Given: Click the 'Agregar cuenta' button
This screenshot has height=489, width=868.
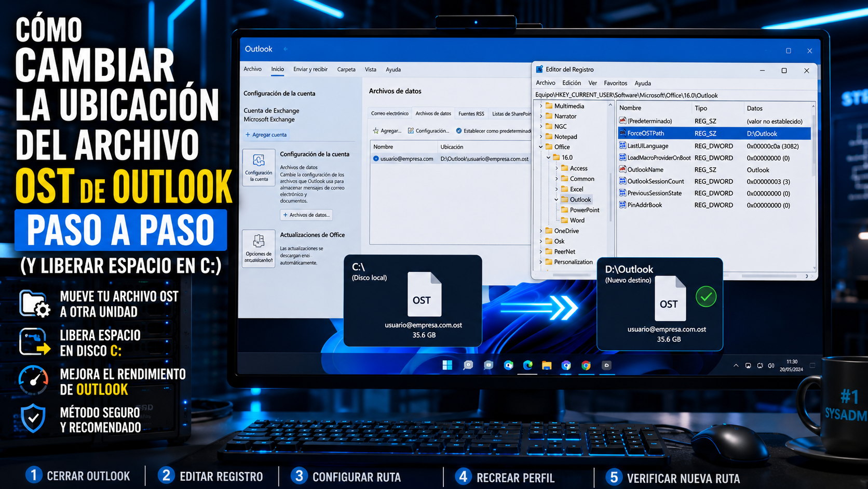Looking at the screenshot, I should 266,135.
